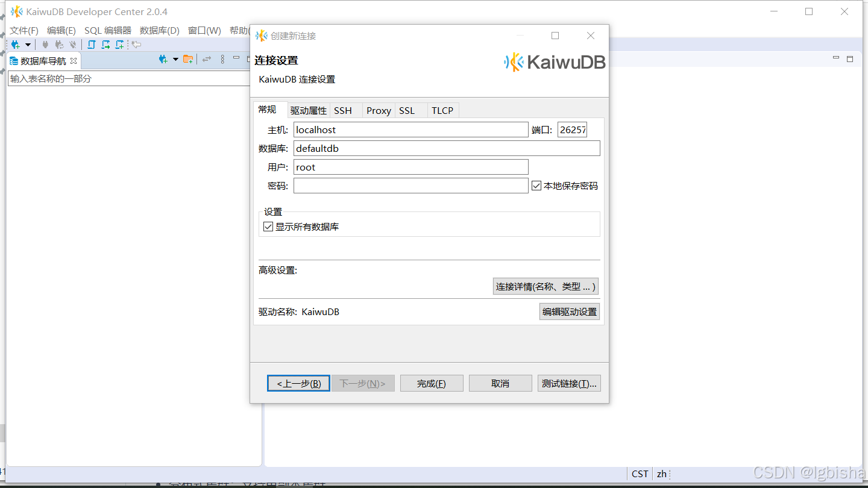Image resolution: width=868 pixels, height=488 pixels.
Task: Click the <上一步(B) button
Action: (x=298, y=383)
